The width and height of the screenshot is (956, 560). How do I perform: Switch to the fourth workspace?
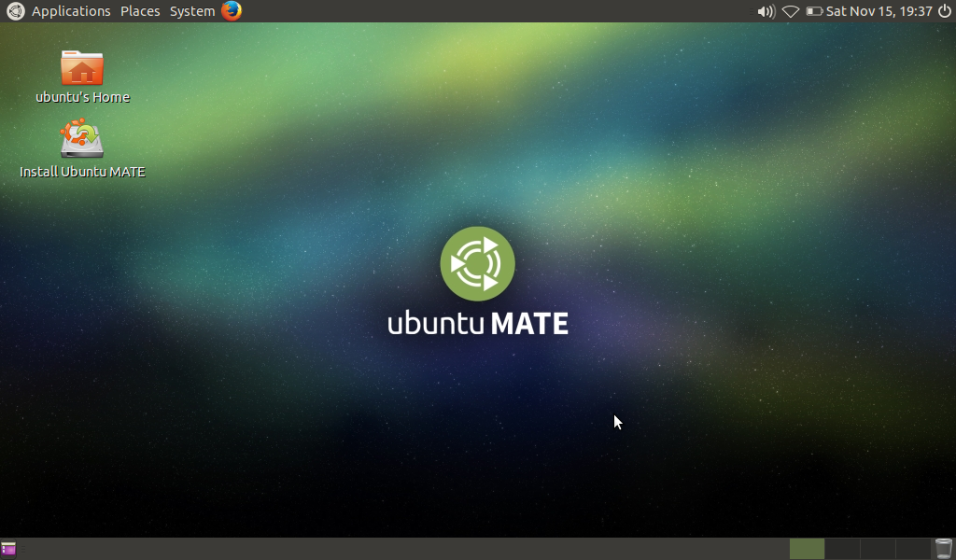click(x=913, y=549)
